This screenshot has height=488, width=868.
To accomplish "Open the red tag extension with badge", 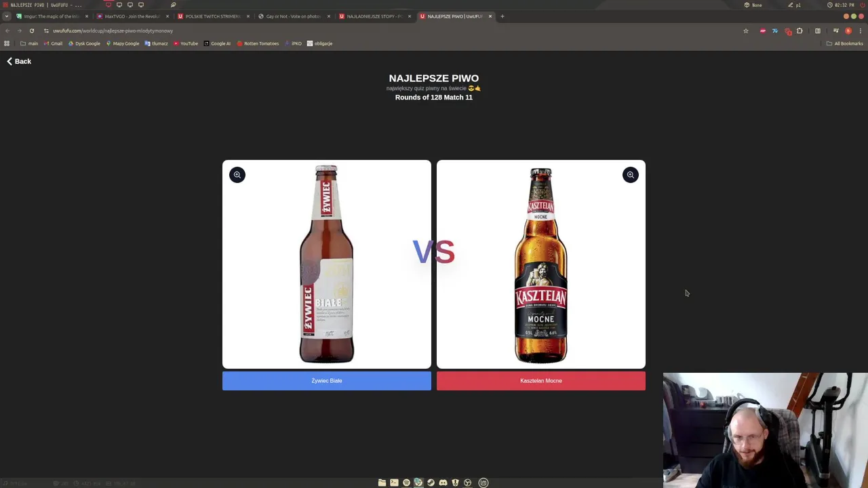I will click(787, 30).
